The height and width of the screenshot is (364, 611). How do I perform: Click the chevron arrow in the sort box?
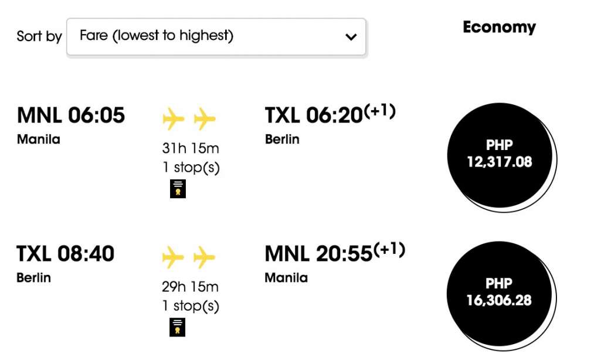tap(351, 37)
